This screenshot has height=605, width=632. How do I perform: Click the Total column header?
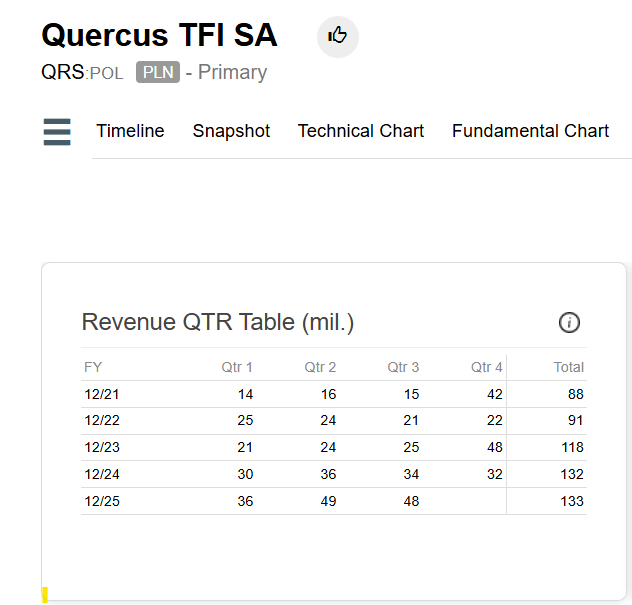tap(568, 367)
